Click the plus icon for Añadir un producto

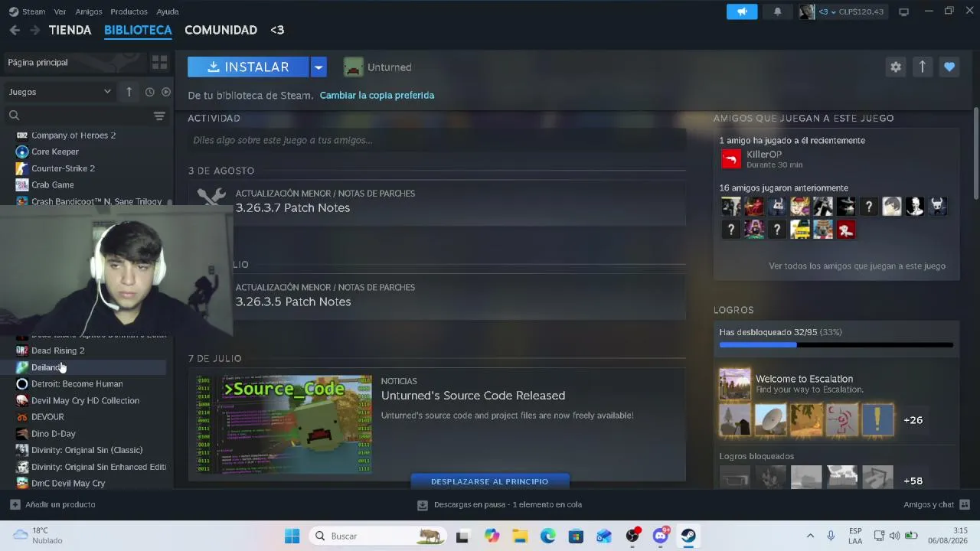pyautogui.click(x=15, y=504)
